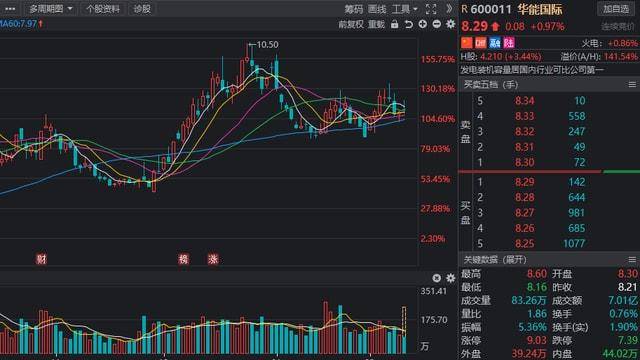Open the 火电 sector link

(x=591, y=43)
